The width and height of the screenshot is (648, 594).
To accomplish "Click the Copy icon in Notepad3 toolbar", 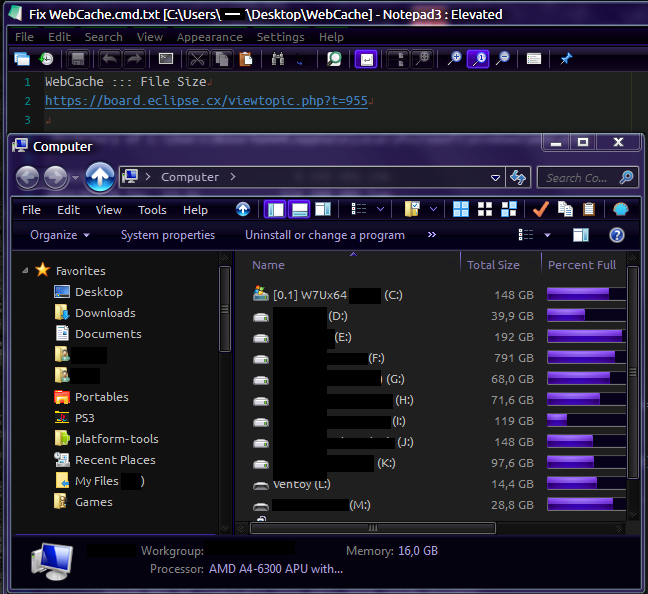I will (x=222, y=59).
